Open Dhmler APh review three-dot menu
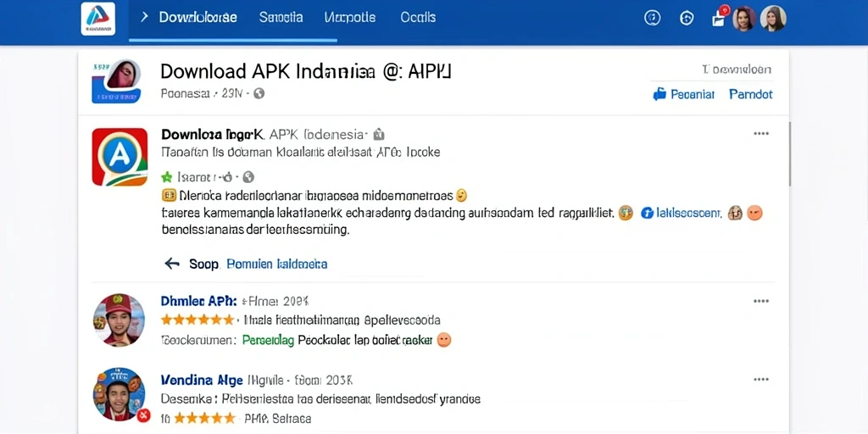868x434 pixels. click(x=761, y=301)
